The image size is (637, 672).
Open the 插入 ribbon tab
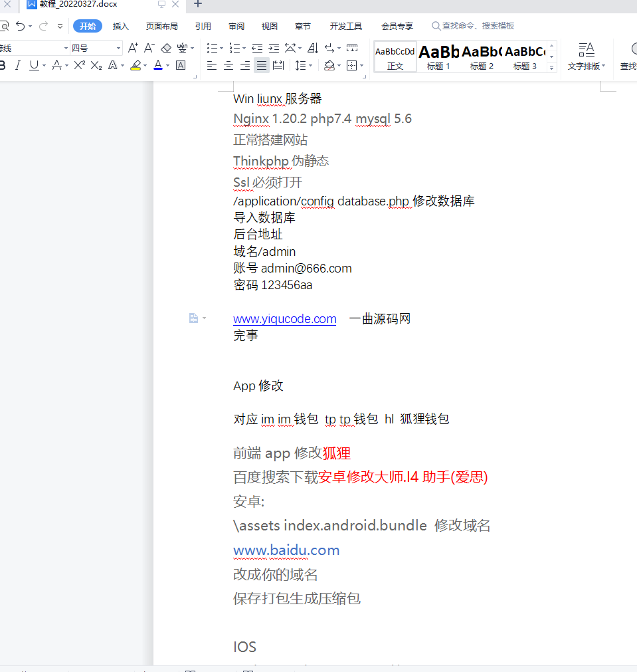coord(120,26)
